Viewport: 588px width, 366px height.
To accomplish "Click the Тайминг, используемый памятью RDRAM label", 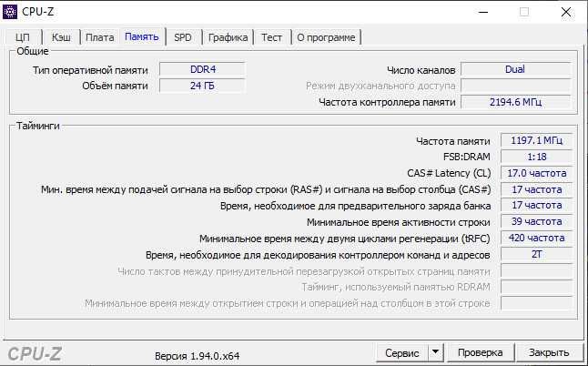I will point(396,288).
